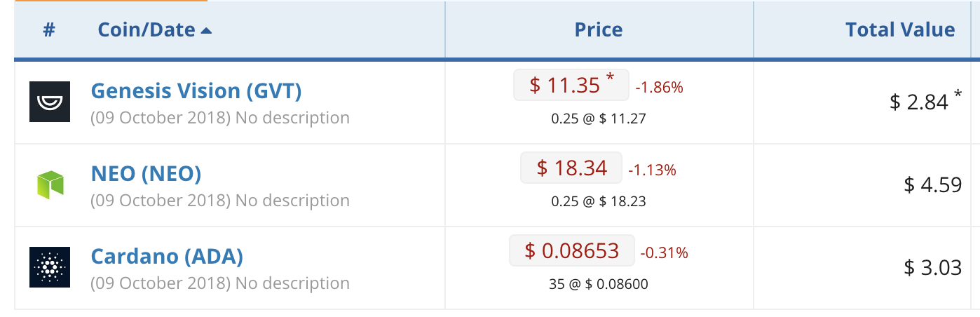Viewport: 980px width, 317px height.
Task: Click the $ 18.34 price badge
Action: click(571, 168)
